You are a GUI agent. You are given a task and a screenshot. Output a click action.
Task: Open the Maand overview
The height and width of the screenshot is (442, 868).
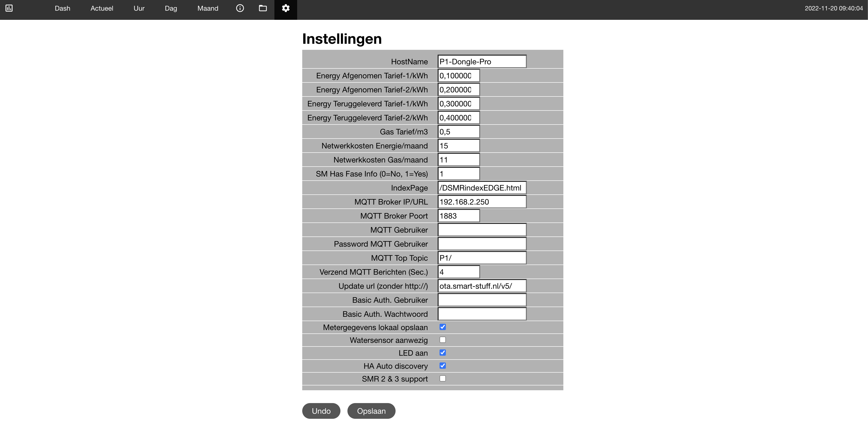tap(207, 8)
